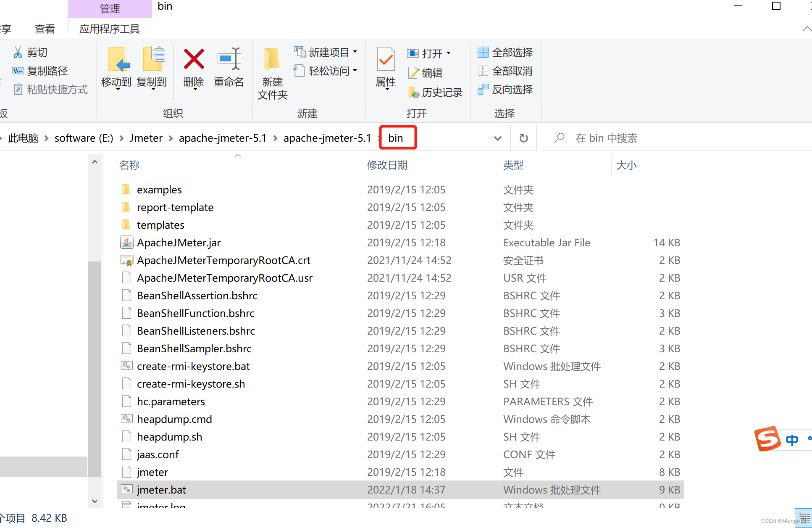
Task: Click the navigation pane scroll up arrow
Action: [x=95, y=162]
